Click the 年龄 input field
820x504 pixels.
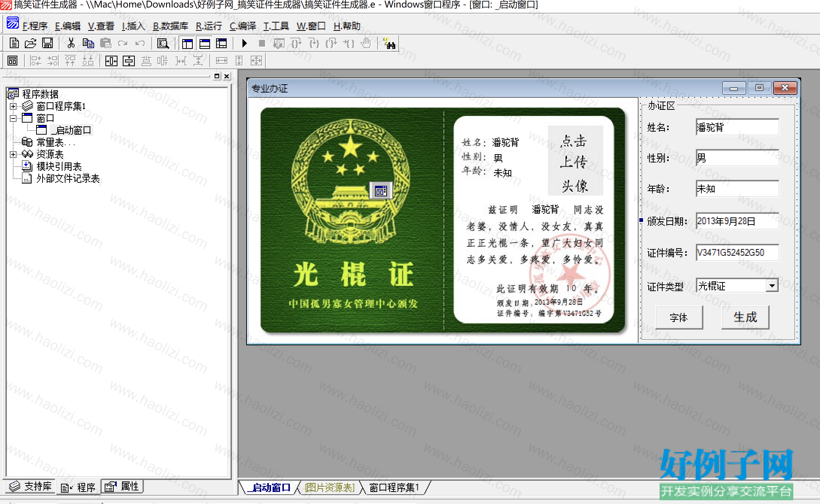[737, 188]
